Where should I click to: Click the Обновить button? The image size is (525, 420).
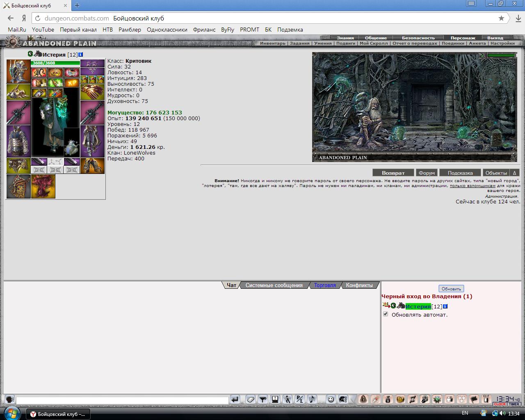point(451,289)
